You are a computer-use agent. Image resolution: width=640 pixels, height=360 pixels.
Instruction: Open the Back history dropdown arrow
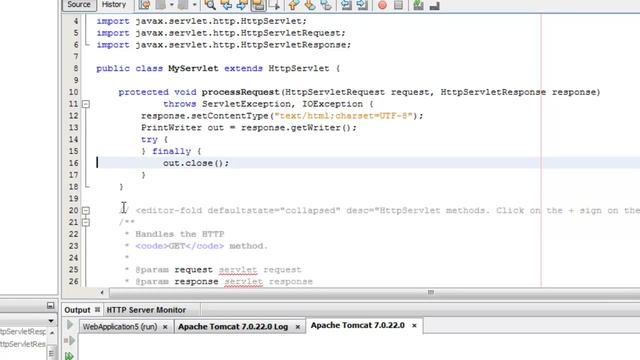click(171, 5)
